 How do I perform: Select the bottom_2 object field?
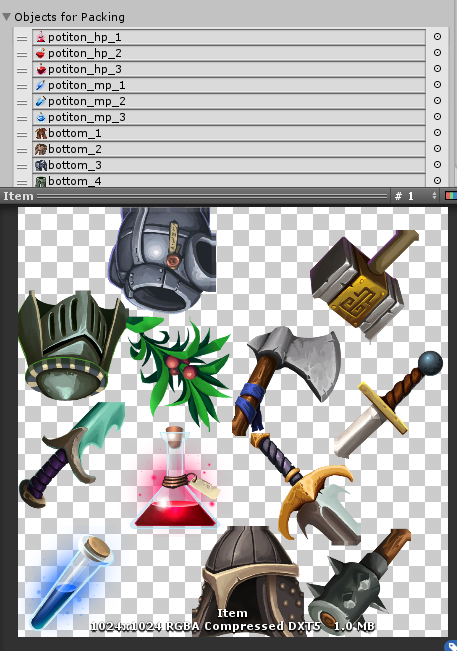pos(229,149)
